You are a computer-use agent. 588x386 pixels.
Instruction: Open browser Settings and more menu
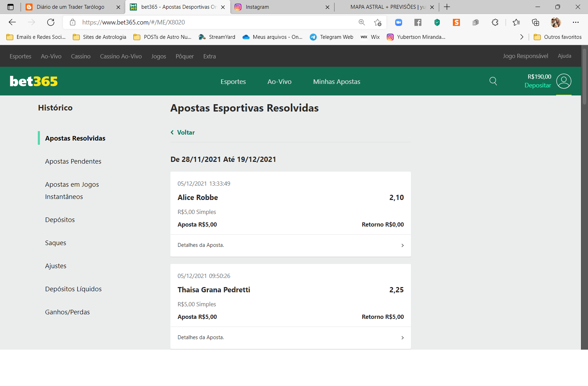coord(576,22)
